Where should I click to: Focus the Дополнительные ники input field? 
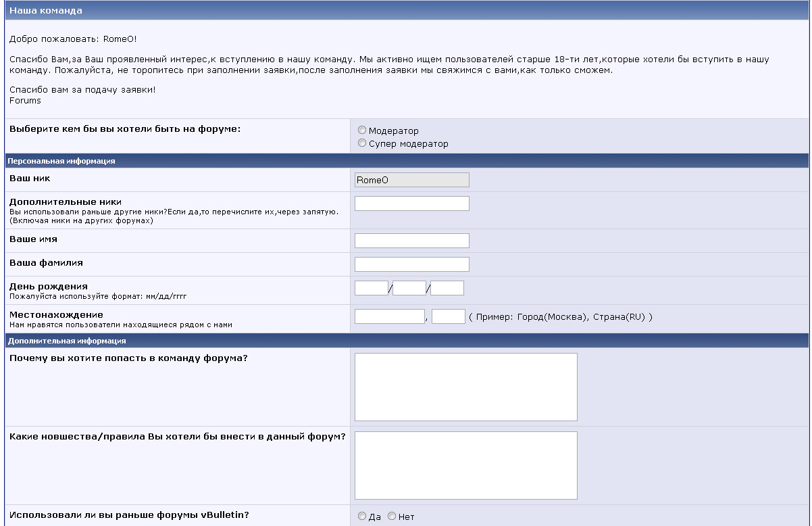(x=412, y=204)
